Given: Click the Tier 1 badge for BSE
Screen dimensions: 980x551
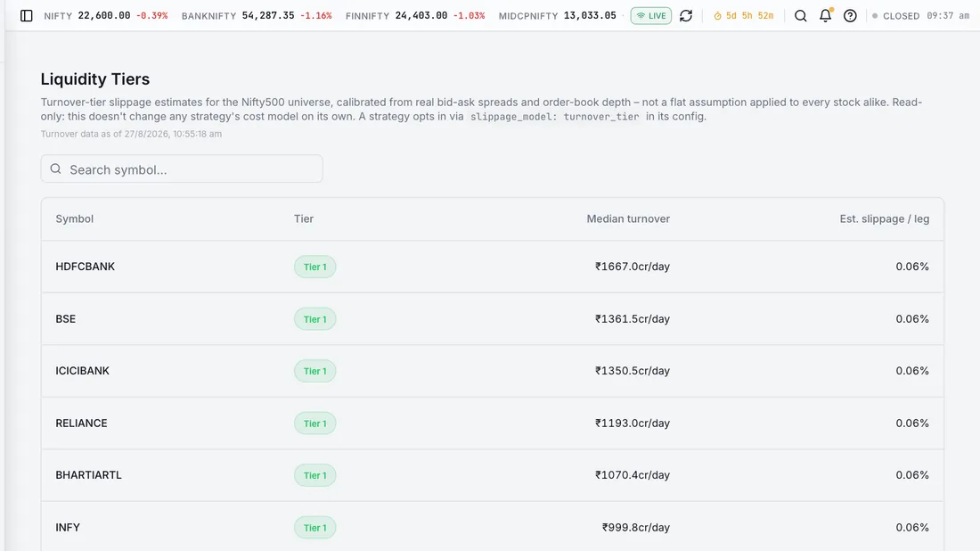Looking at the screenshot, I should 315,319.
